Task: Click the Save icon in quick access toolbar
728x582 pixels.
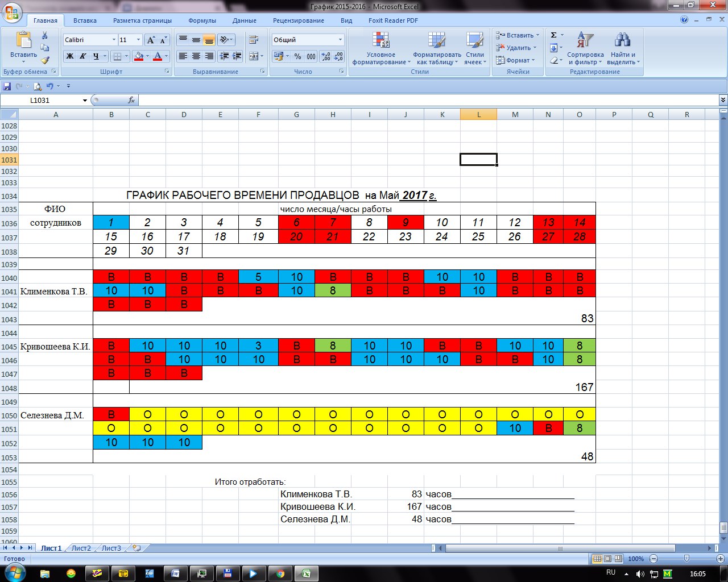Action: [x=7, y=86]
